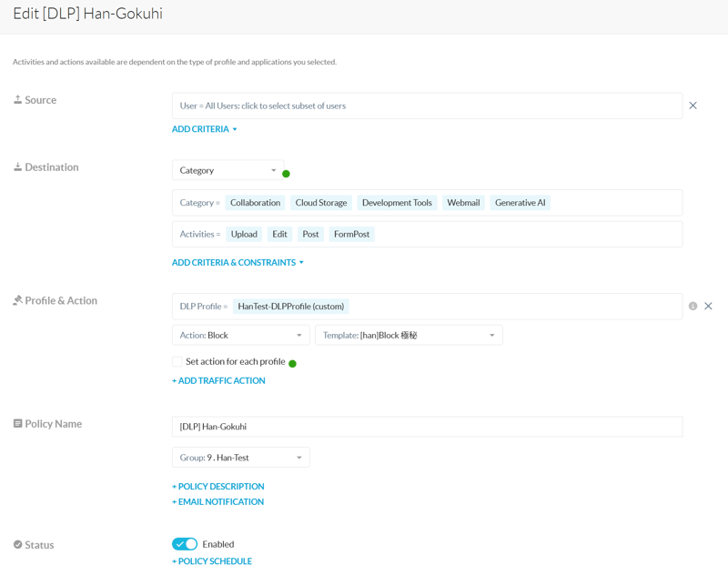Expand Add Criteria & Constraints menu
728x575 pixels.
point(238,263)
